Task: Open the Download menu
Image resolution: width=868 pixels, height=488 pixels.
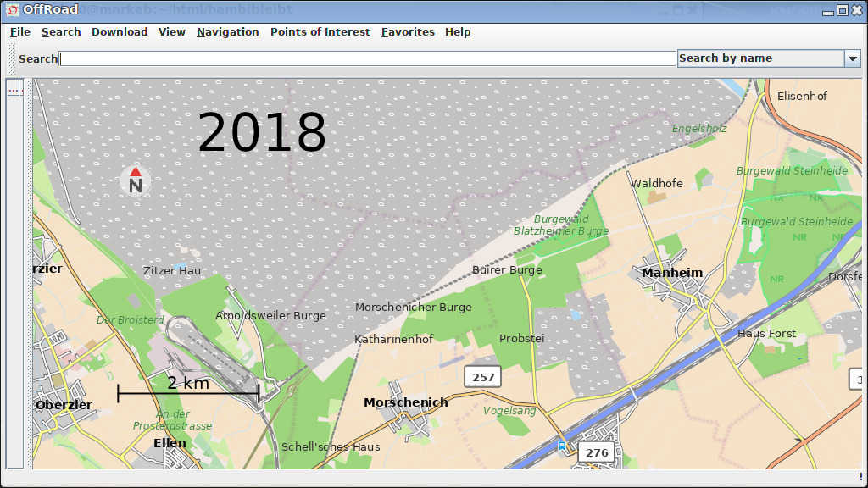Action: pyautogui.click(x=120, y=32)
